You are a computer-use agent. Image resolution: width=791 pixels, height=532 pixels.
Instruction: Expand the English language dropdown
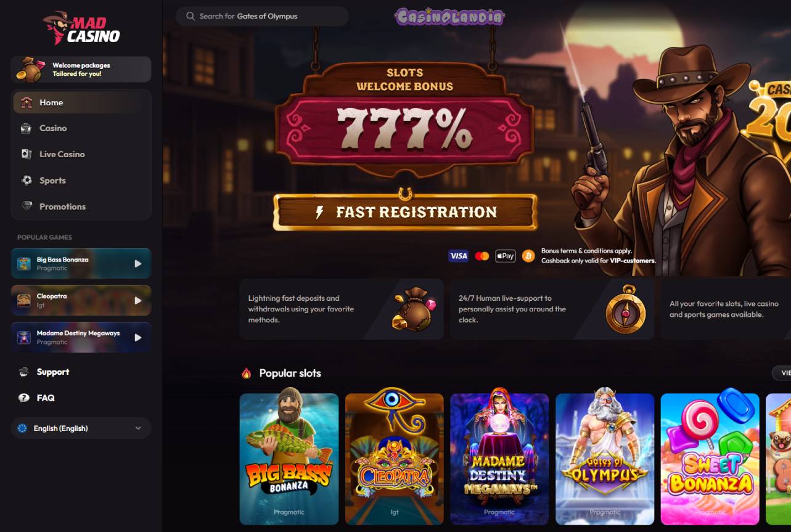point(81,428)
